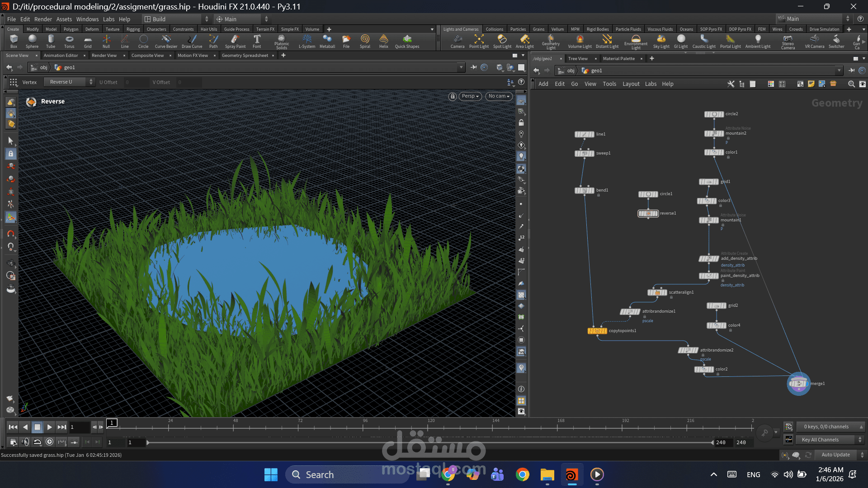Image resolution: width=868 pixels, height=488 pixels.
Task: Toggle Auto Update mode at bottom right
Action: [x=836, y=455]
